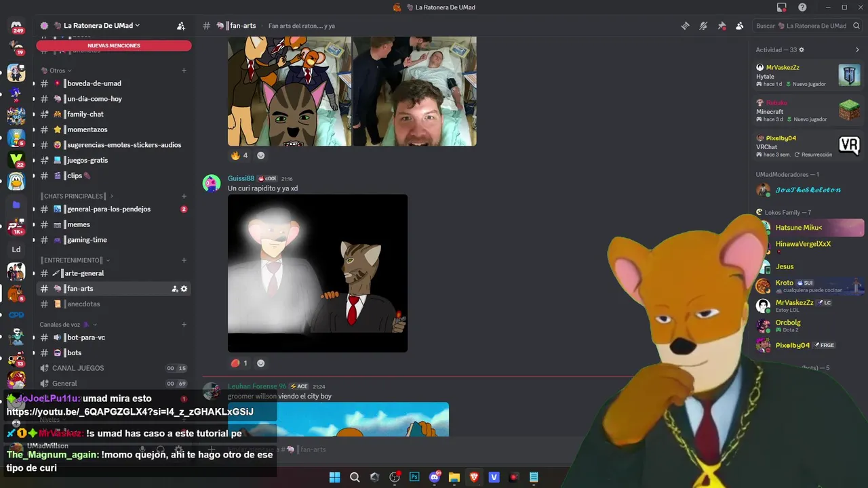This screenshot has height=488, width=868.
Task: Open File Explorer from taskbar
Action: tap(454, 477)
